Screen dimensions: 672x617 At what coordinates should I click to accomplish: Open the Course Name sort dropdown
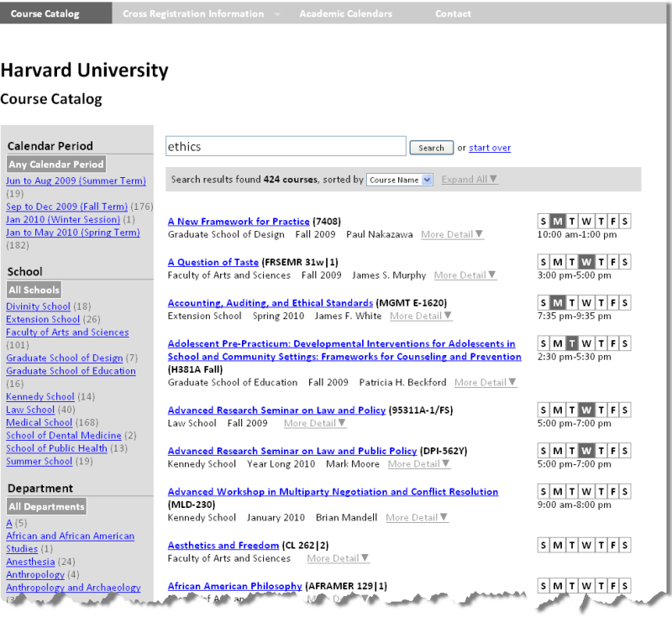pos(400,180)
